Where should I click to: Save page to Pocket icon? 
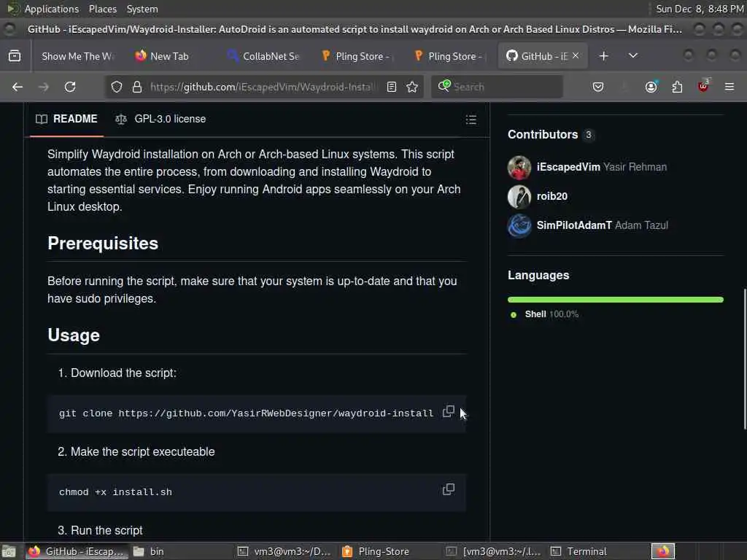(598, 87)
